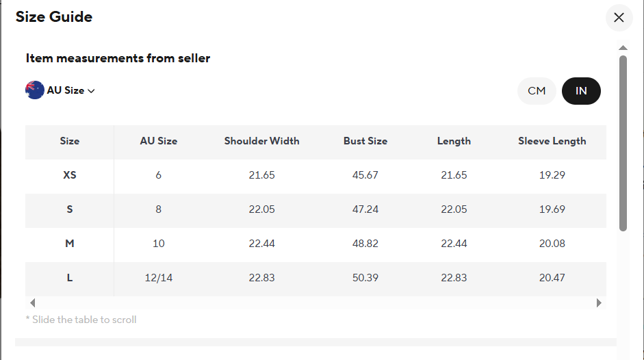Click the AU Size column header
This screenshot has width=644, height=360.
coord(159,141)
